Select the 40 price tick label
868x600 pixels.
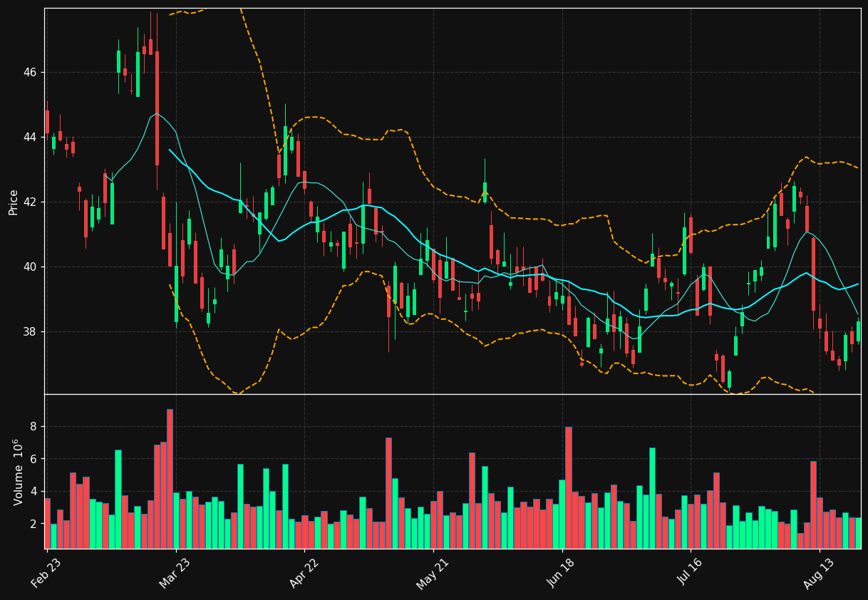[x=29, y=267]
